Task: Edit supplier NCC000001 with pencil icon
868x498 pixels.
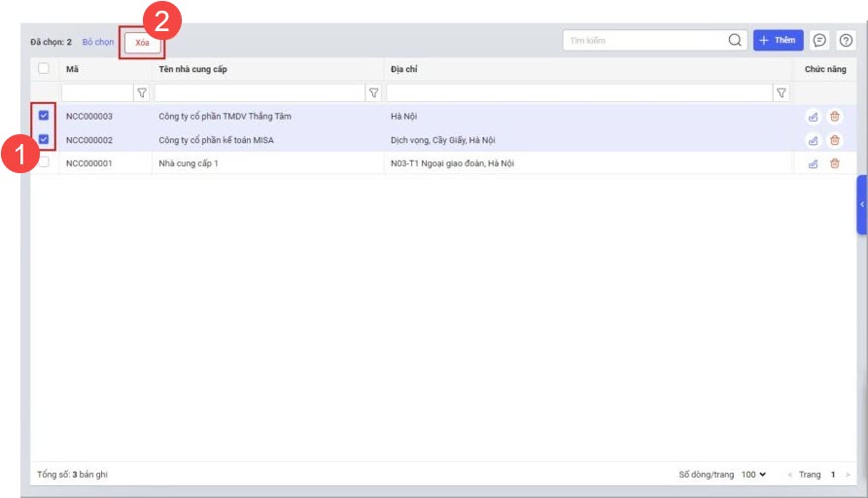Action: [813, 163]
